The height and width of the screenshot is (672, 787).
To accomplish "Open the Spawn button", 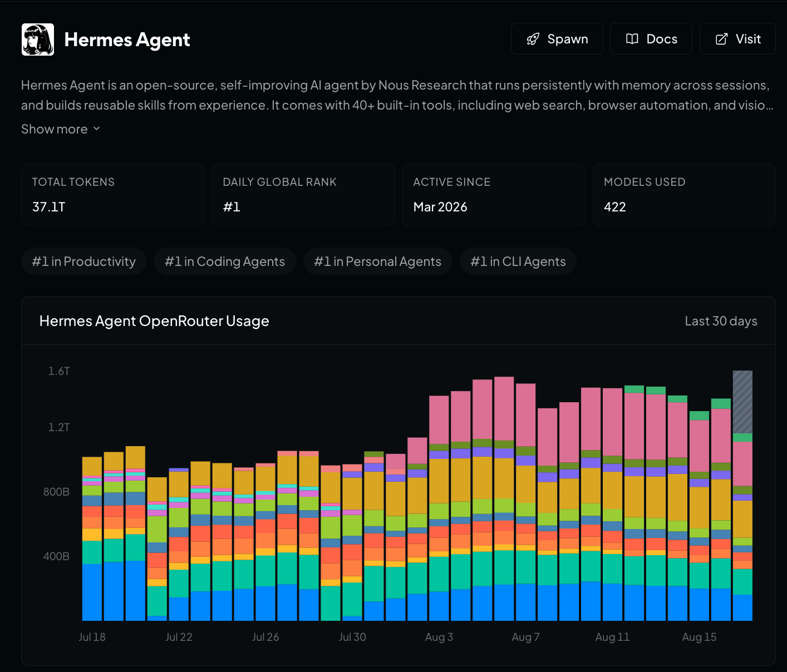I will click(557, 39).
